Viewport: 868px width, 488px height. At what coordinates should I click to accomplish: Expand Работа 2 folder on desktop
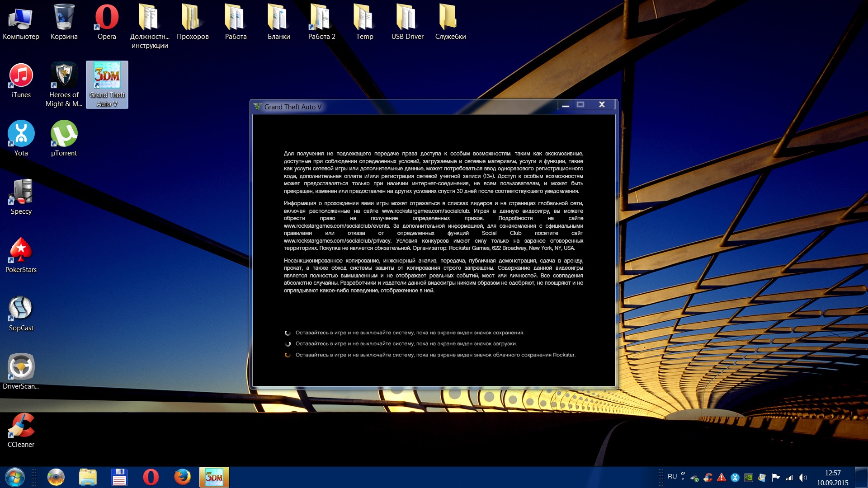[x=322, y=20]
